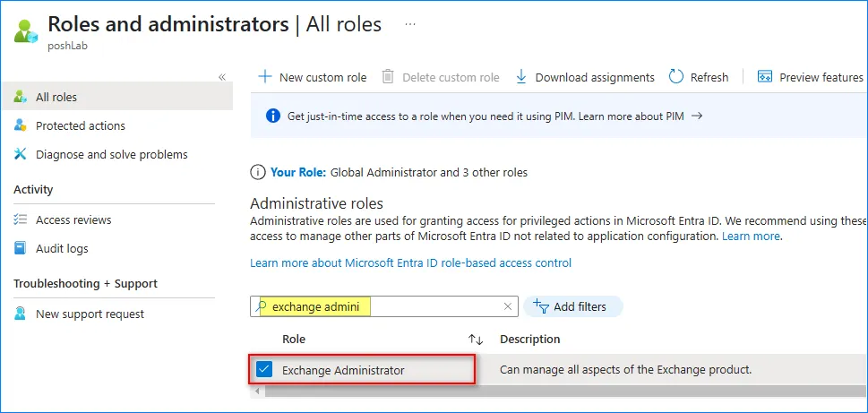
Task: Open Learn more about Microsoft Entra ID RBAC link
Action: tap(410, 262)
